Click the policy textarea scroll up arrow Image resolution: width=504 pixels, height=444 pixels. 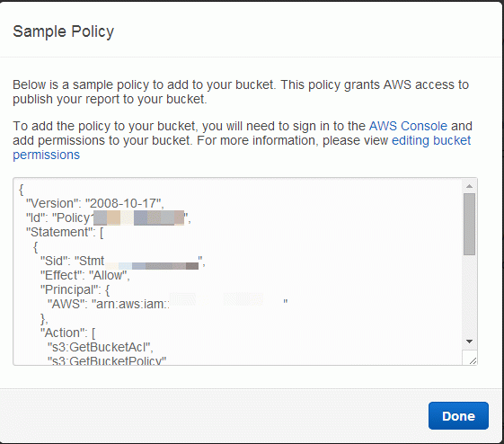tap(469, 186)
